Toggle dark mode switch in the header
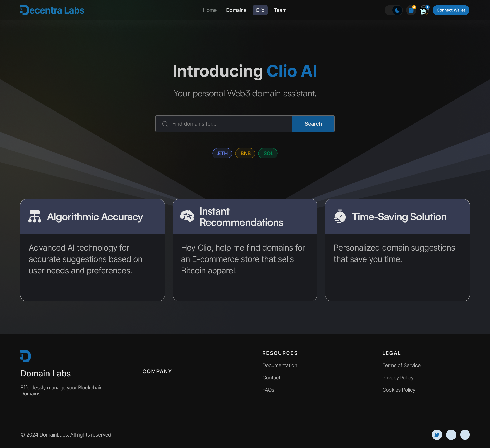Image resolution: width=490 pixels, height=448 pixels. (x=394, y=10)
